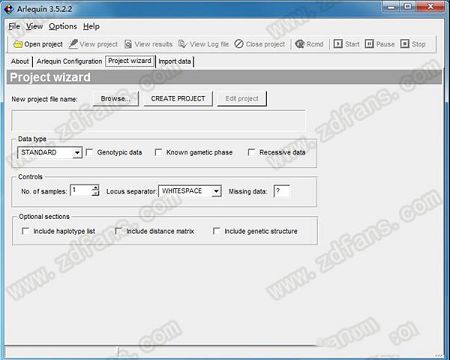Minimize the Arlequin window
Image resolution: width=450 pixels, height=360 pixels.
coord(391,7)
